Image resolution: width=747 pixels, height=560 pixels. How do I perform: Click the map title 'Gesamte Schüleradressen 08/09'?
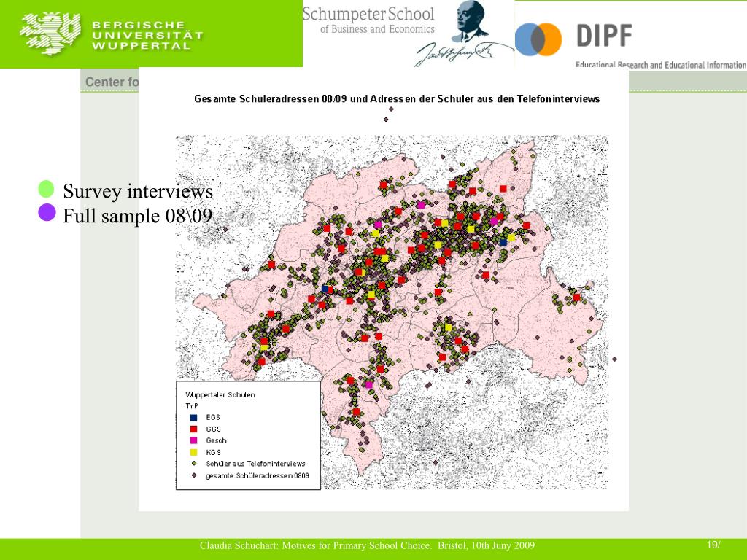pos(271,99)
